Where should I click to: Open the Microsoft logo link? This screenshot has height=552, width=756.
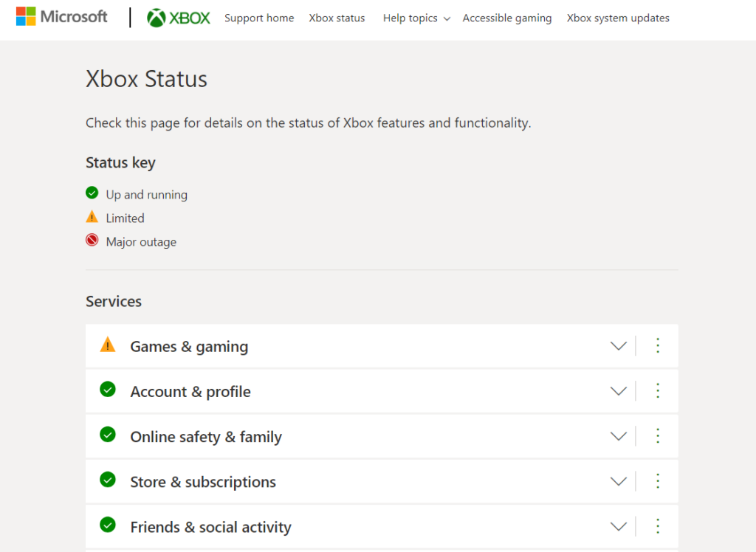click(61, 17)
